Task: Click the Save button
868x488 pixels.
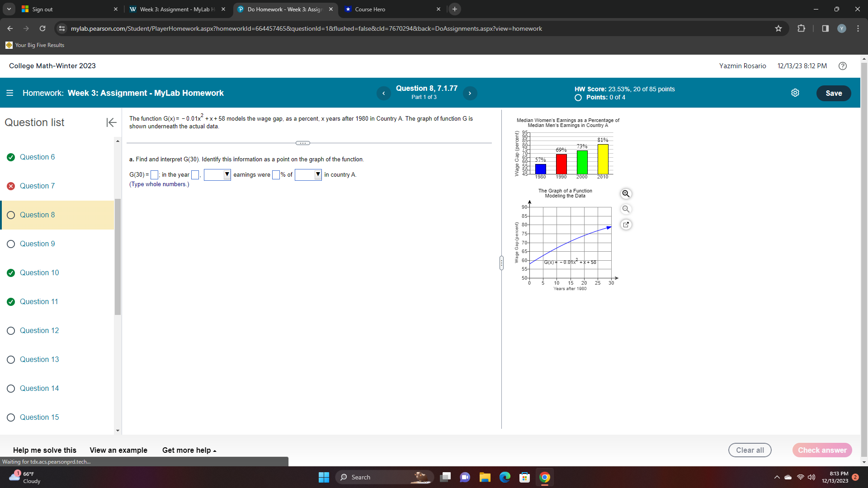Action: tap(833, 93)
